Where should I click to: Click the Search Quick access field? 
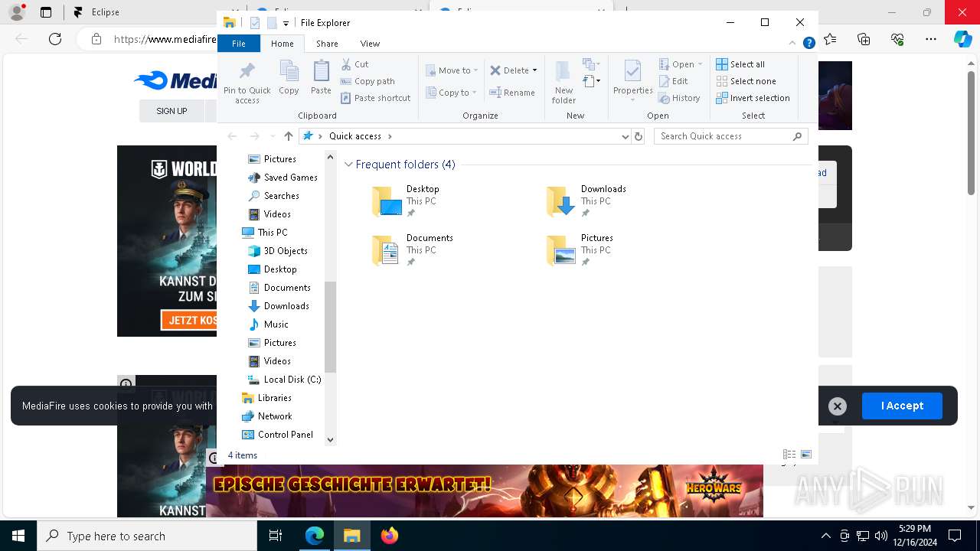point(731,136)
